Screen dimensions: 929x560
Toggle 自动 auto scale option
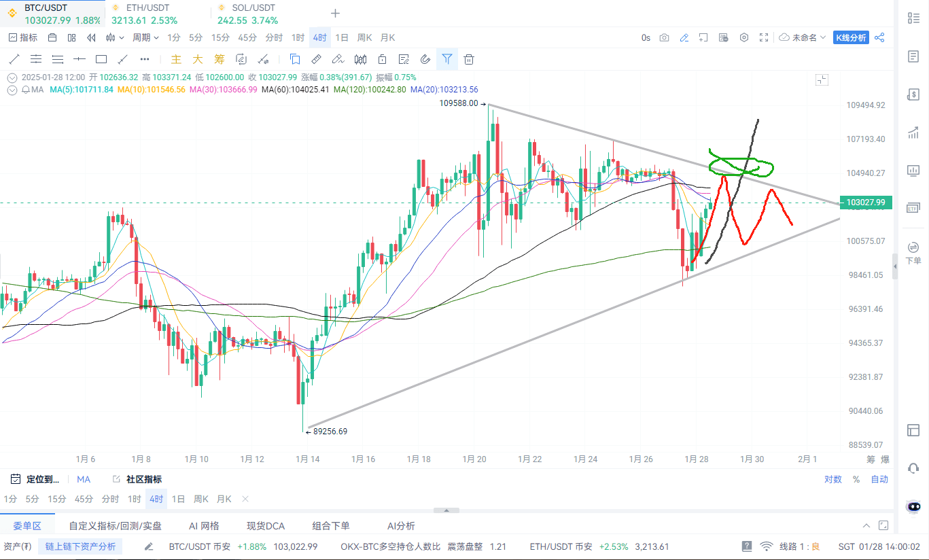[879, 479]
